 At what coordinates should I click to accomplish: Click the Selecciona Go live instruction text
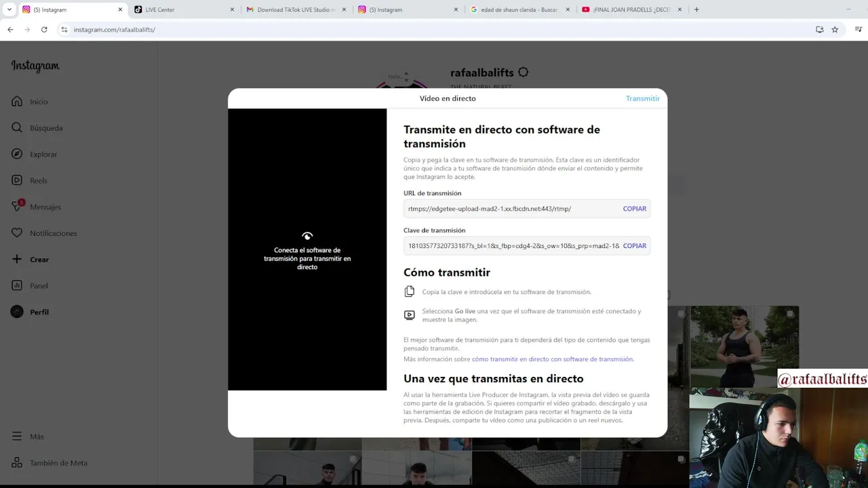coord(532,315)
